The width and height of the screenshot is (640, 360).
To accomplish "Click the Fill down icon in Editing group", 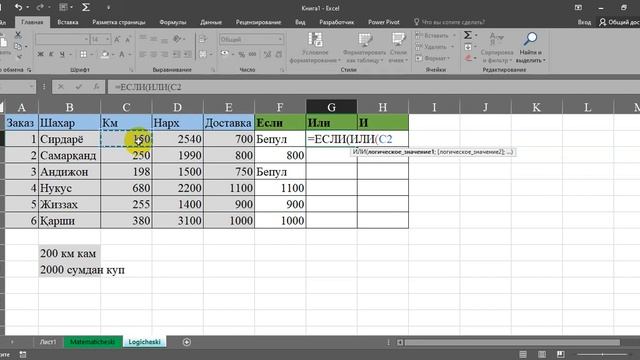I will click(468, 47).
